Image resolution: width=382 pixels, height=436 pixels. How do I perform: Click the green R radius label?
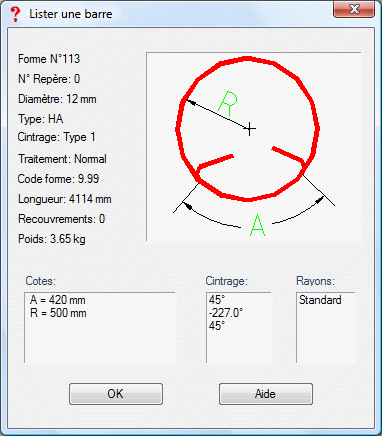228,103
